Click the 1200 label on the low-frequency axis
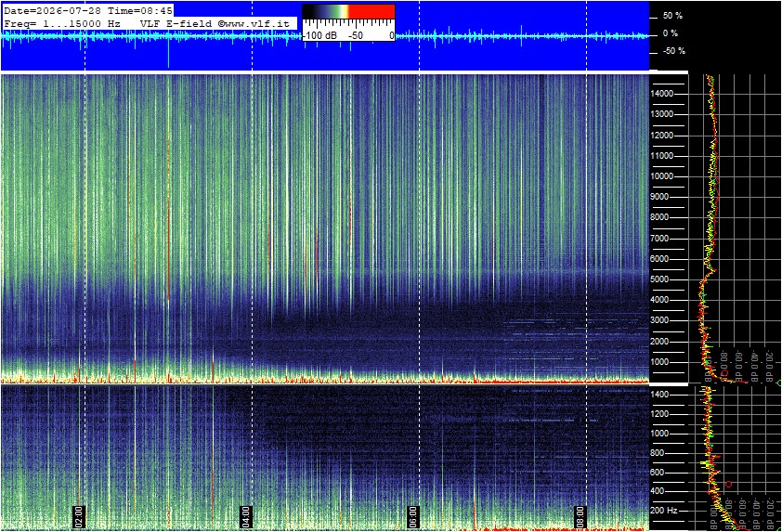782x532 pixels. click(659, 414)
